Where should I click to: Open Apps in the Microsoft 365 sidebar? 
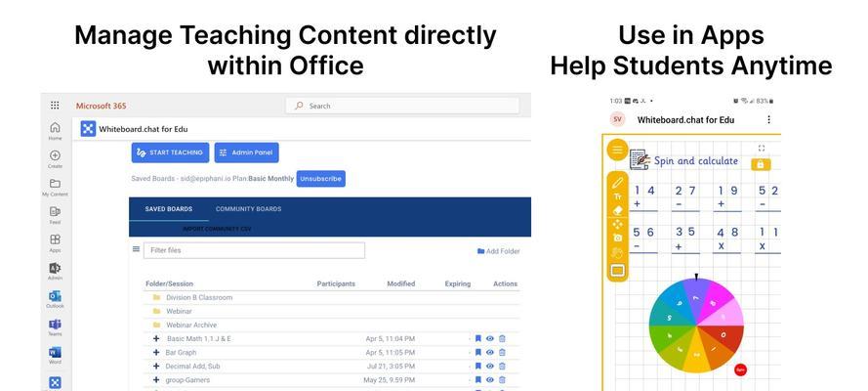pos(55,243)
